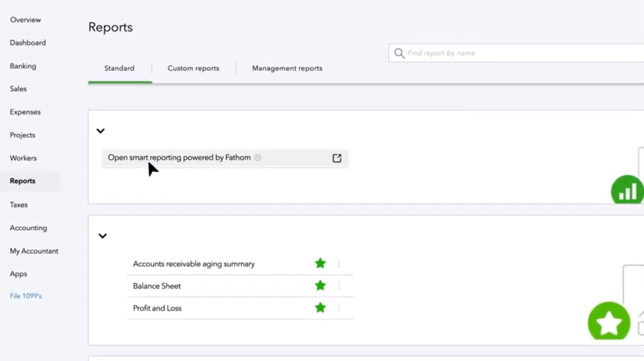The image size is (644, 361).
Task: Click the external link icon beside Fathom
Action: pyautogui.click(x=337, y=158)
